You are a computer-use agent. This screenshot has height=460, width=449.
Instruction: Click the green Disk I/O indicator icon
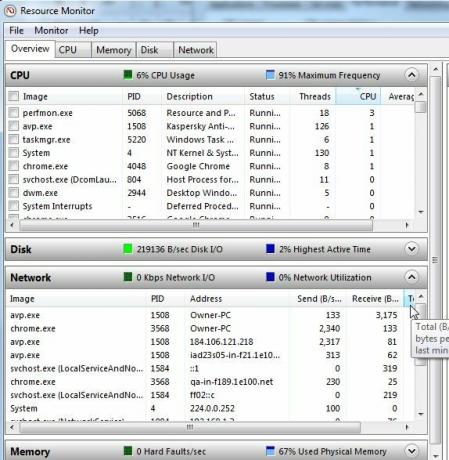click(128, 249)
